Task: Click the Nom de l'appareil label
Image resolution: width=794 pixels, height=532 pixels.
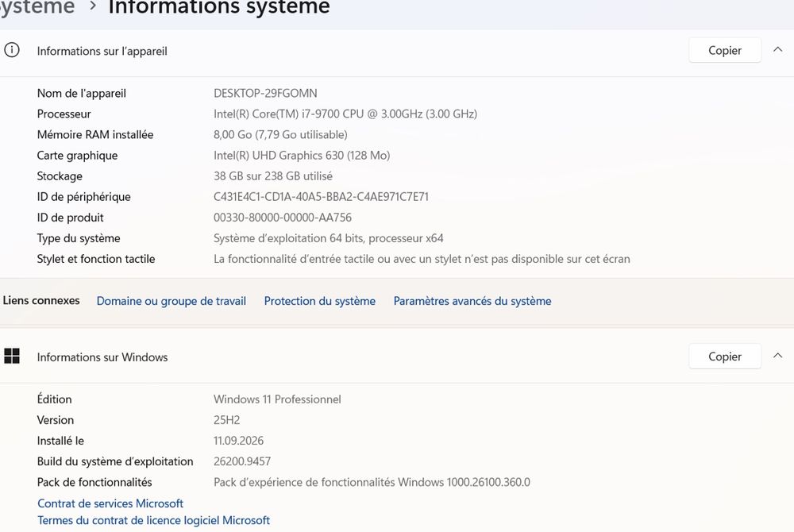Action: (82, 94)
